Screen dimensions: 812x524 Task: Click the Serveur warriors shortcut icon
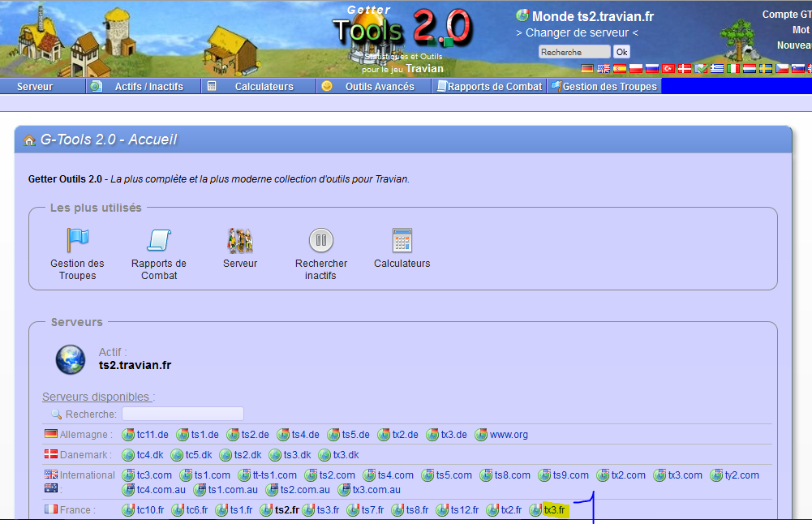click(240, 241)
